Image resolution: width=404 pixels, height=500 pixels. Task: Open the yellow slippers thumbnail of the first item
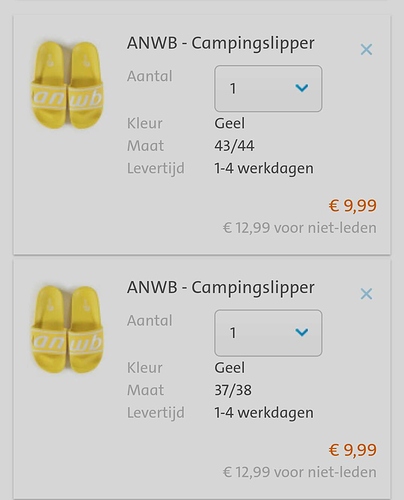(x=68, y=85)
